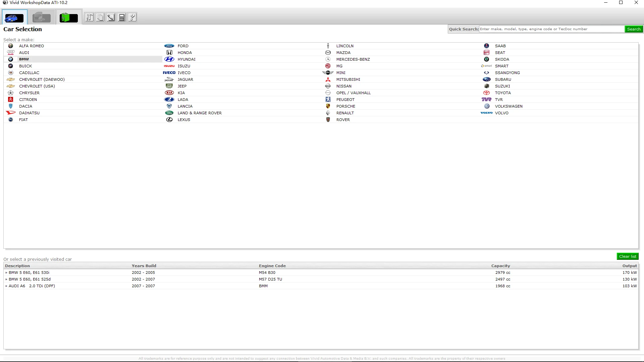Image resolution: width=644 pixels, height=362 pixels.
Task: Launch the calculator toolbar icon
Action: pos(122,17)
